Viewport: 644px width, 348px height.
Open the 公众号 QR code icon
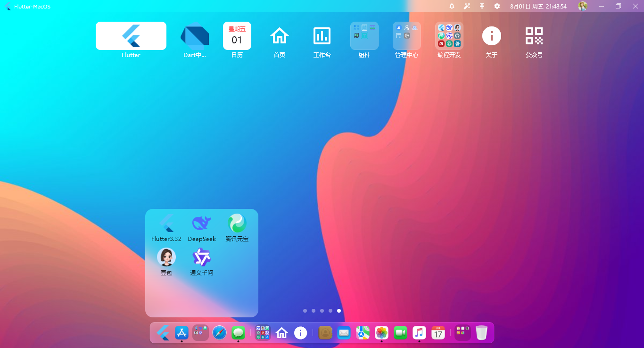click(x=534, y=35)
